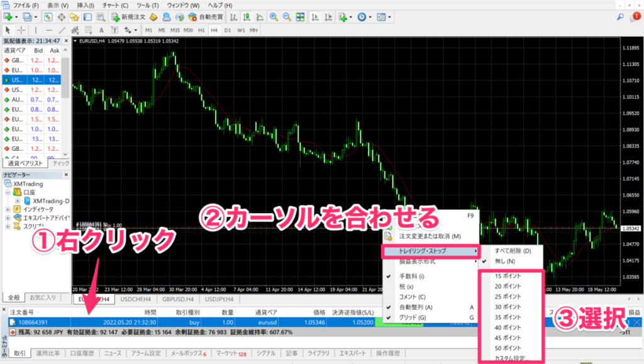Open the Strategy Tester icon
This screenshot has height=364, width=644.
click(x=101, y=17)
